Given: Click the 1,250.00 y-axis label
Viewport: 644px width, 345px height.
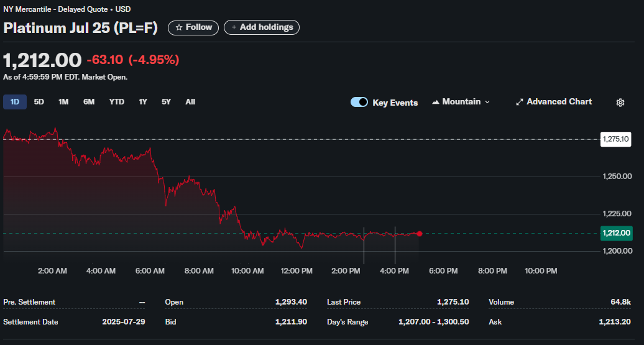Looking at the screenshot, I should [617, 177].
